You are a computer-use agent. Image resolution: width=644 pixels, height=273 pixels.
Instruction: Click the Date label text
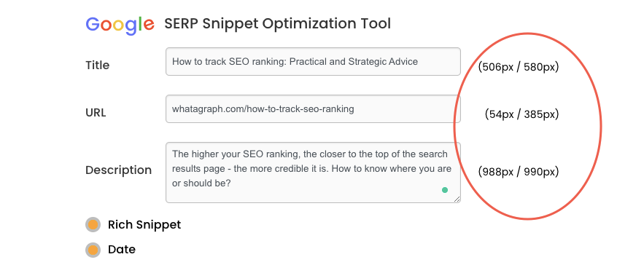[122, 249]
